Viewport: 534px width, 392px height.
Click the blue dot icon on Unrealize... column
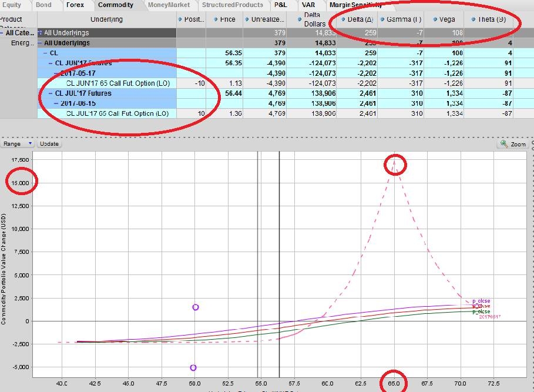(x=247, y=19)
